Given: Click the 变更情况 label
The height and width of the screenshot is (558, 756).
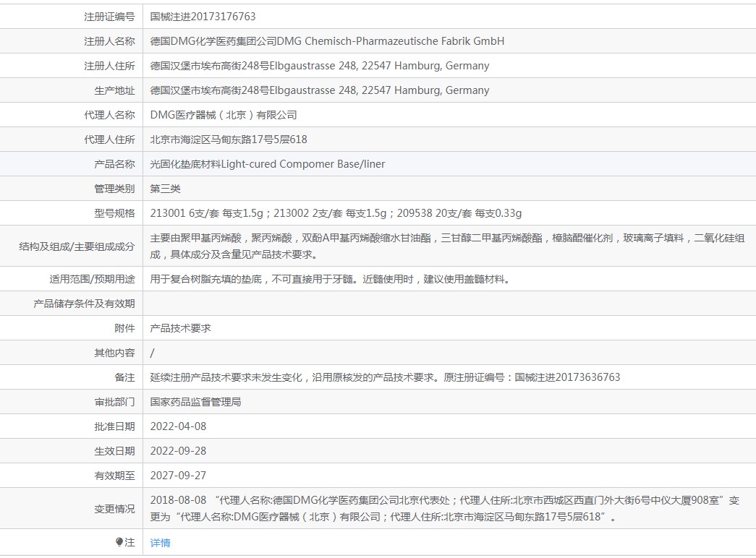Looking at the screenshot, I should tap(115, 509).
